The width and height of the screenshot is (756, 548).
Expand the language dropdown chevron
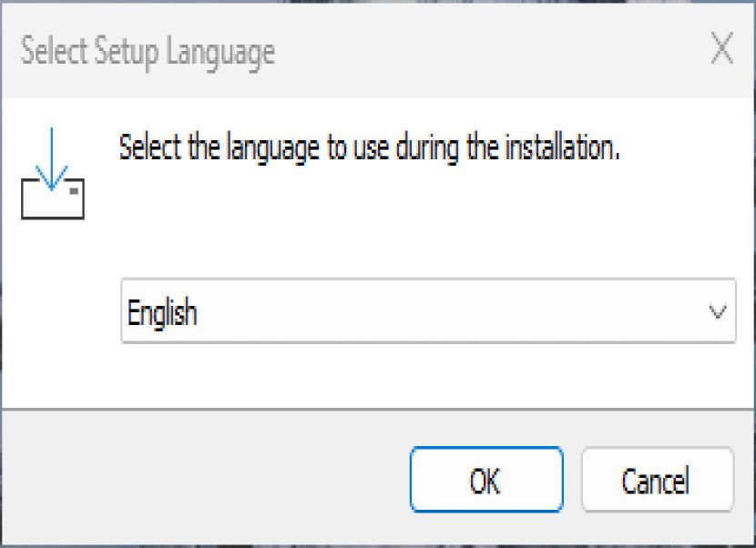pos(718,312)
